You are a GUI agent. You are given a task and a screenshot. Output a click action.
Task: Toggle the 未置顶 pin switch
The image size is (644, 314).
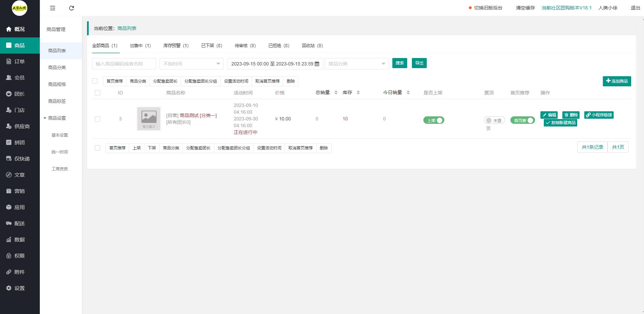pos(494,120)
